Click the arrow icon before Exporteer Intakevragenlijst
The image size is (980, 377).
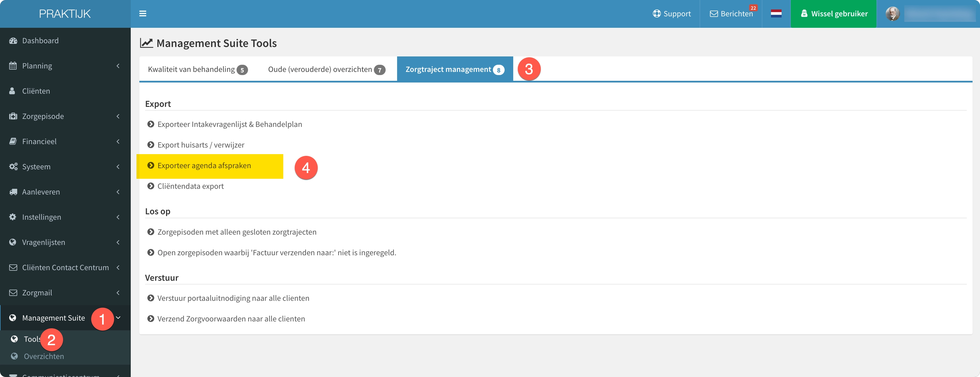coord(151,124)
